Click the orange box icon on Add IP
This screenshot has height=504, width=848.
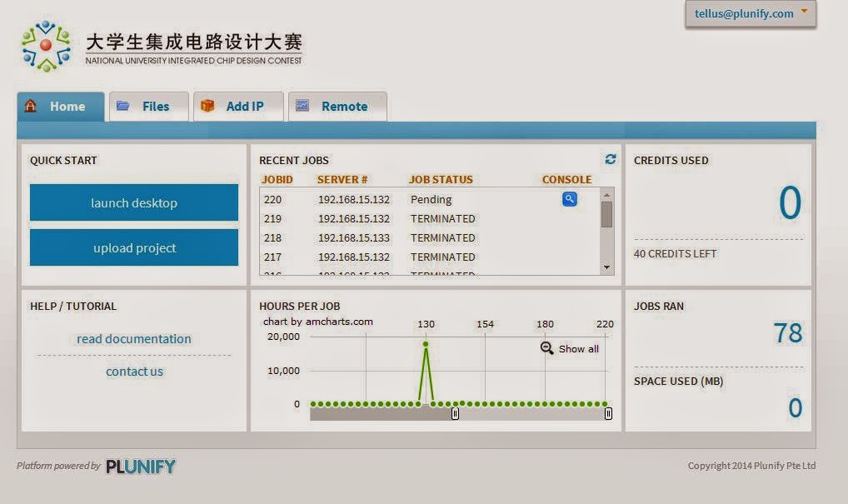click(207, 106)
